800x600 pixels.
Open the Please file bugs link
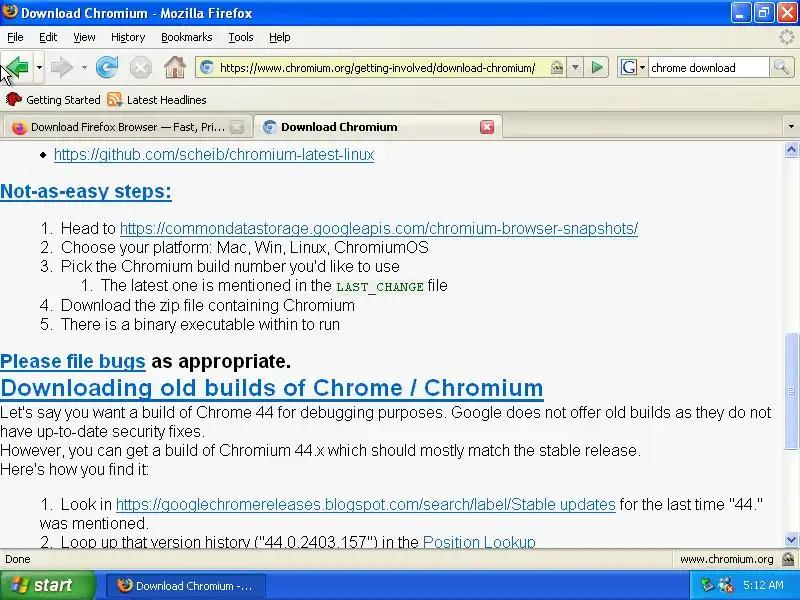pos(72,361)
